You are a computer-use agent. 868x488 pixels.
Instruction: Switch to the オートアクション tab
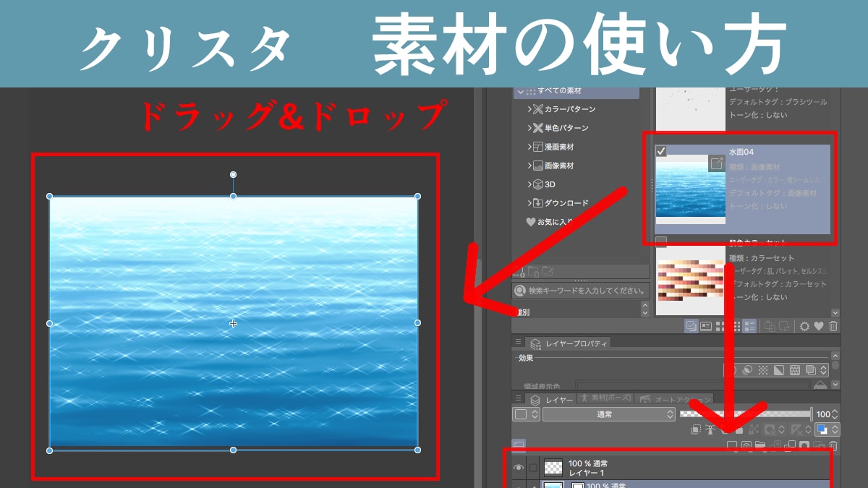[x=674, y=398]
